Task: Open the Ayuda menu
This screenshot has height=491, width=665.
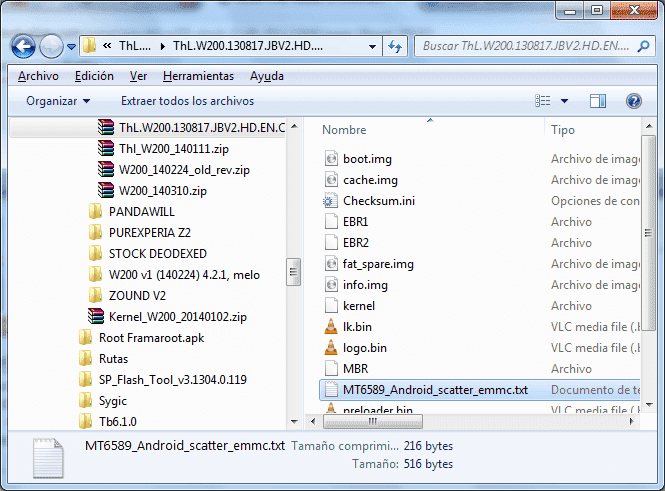Action: 267,76
